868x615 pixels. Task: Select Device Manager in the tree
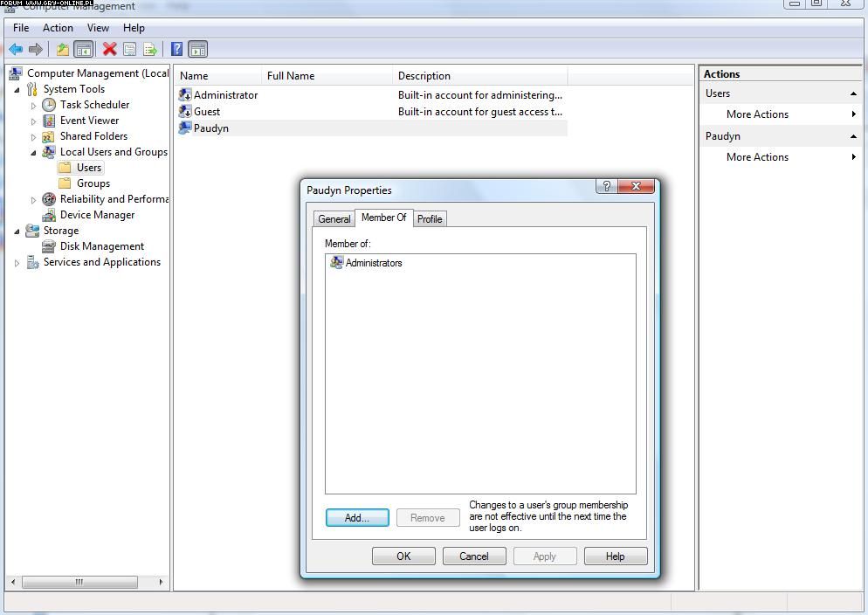click(x=97, y=215)
